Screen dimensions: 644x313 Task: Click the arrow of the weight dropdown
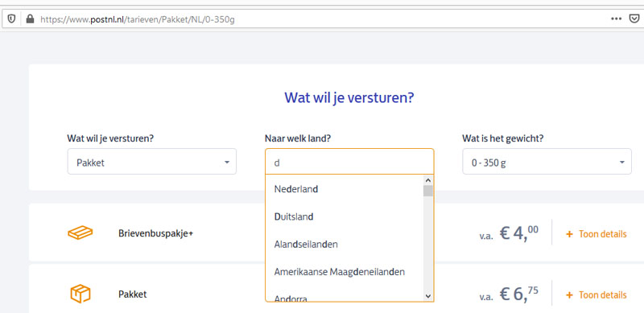point(621,163)
